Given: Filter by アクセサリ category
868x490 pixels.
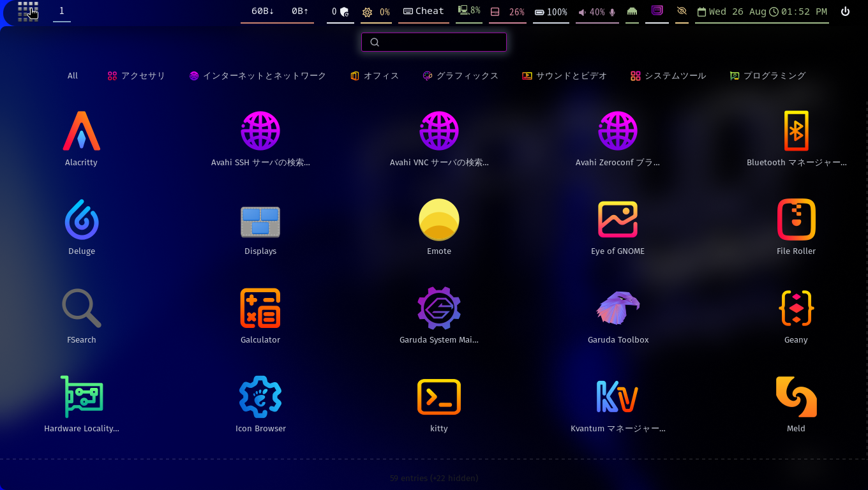Looking at the screenshot, I should coord(137,75).
